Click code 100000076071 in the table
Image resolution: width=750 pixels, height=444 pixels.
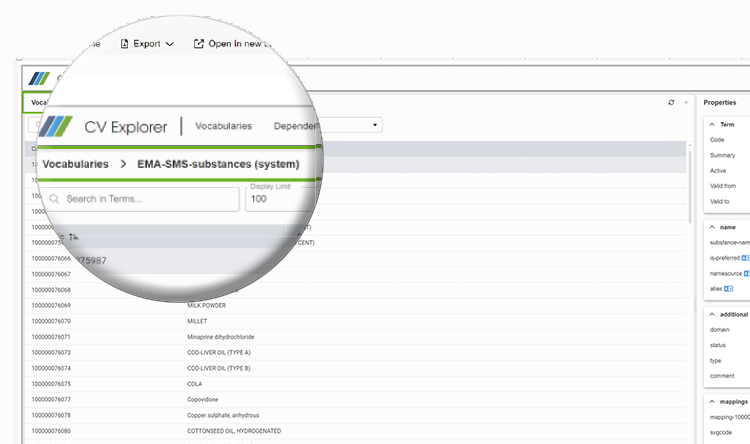click(x=51, y=337)
